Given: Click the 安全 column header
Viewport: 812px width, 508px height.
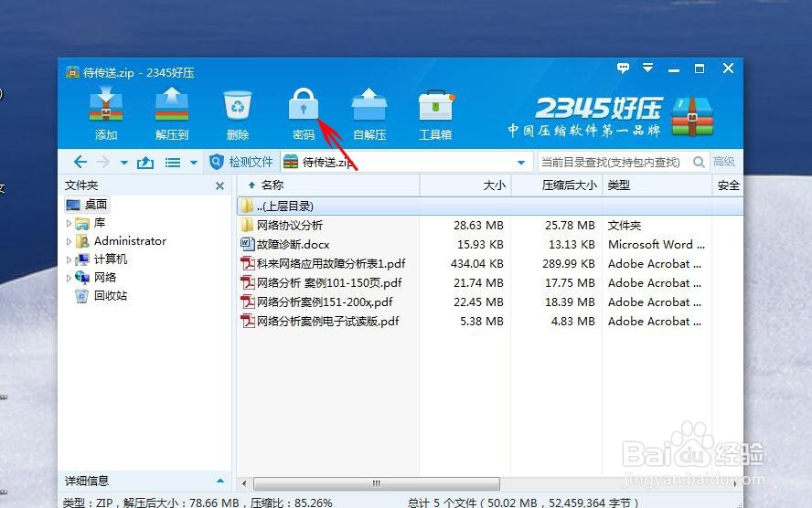Looking at the screenshot, I should 728,185.
